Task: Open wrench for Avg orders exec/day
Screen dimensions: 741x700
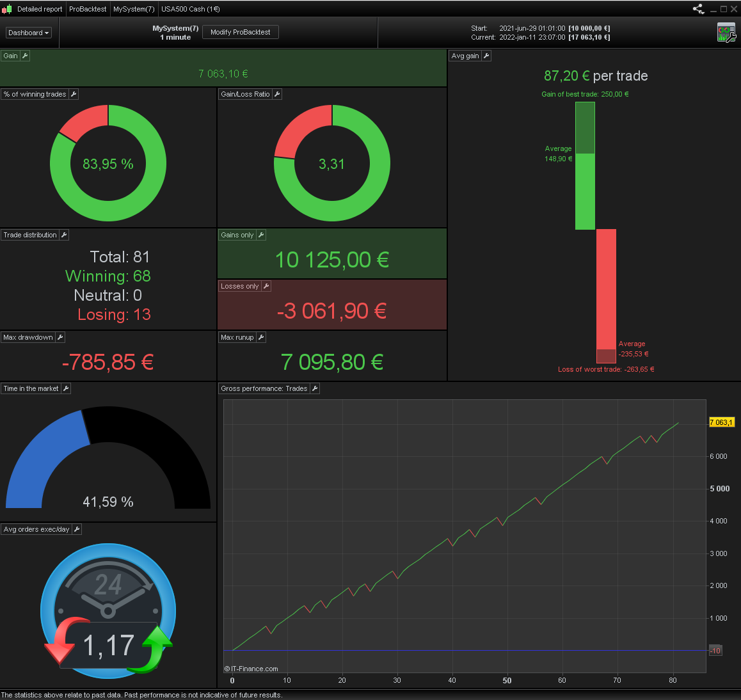Action: [77, 529]
